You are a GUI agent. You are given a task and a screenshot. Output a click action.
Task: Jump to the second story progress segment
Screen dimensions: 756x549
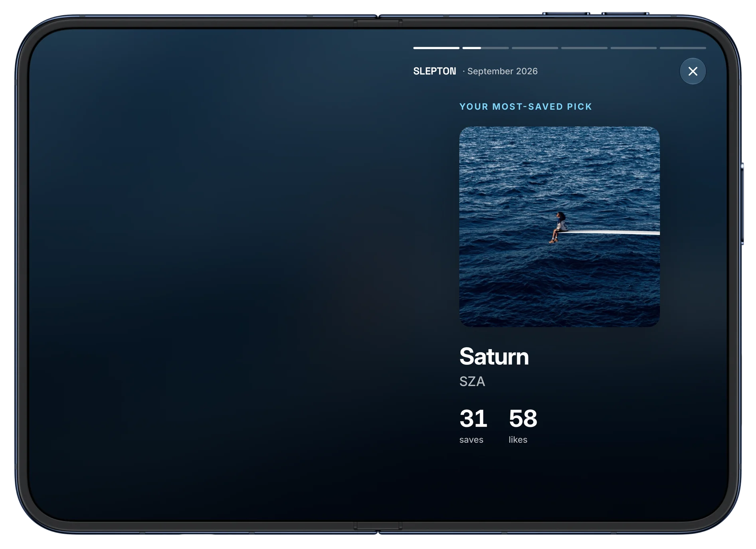pos(486,48)
